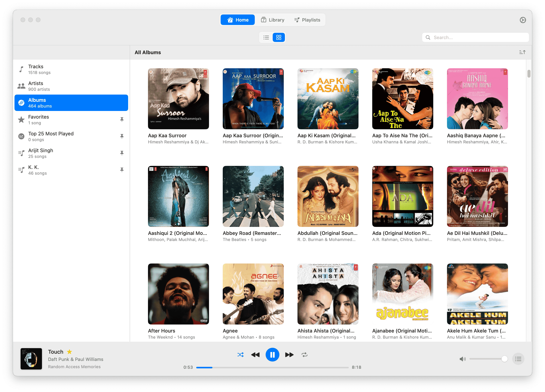
Task: Click the search magnifier icon
Action: tap(428, 38)
